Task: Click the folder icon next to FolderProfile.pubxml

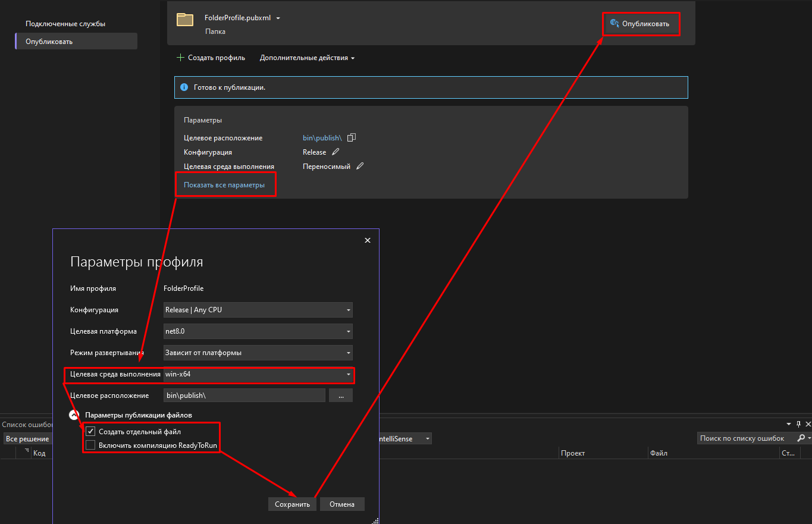Action: click(x=185, y=20)
